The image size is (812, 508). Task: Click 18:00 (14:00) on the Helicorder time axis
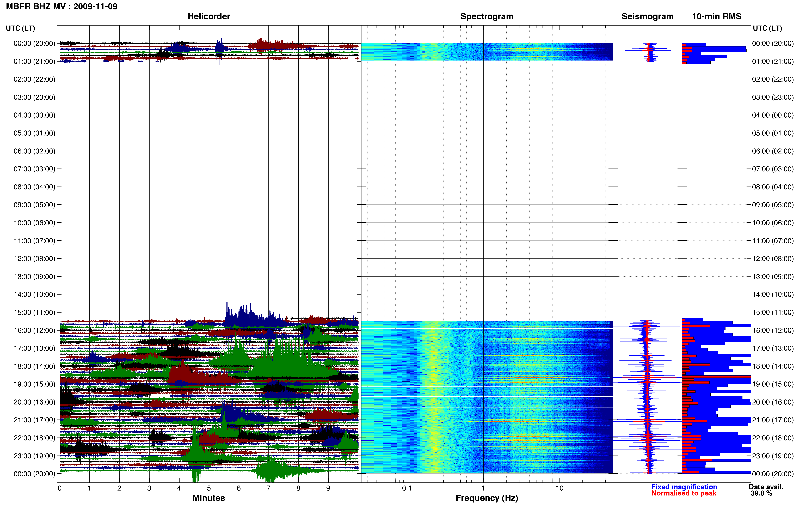pos(34,366)
